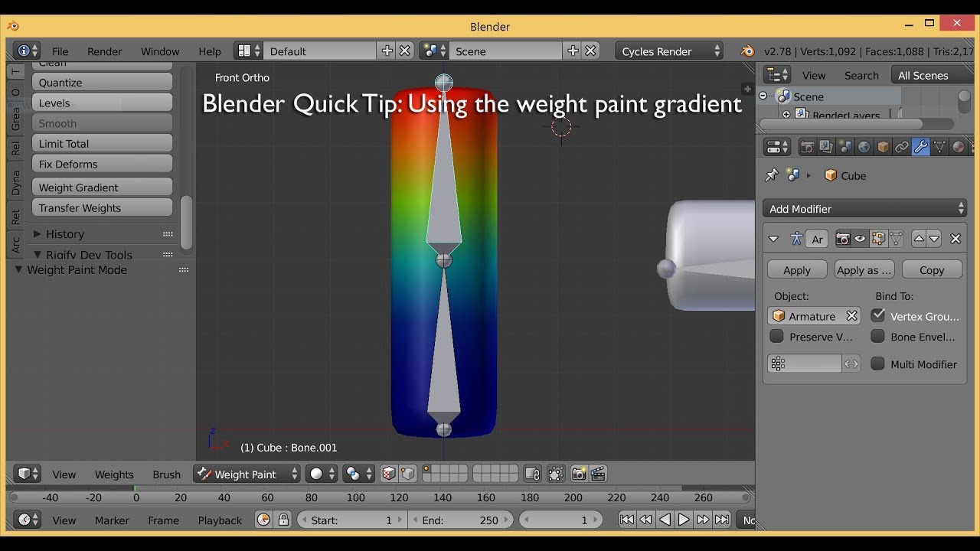Open pivot point dropdown in viewport header
Screen dimensions: 980x551
click(x=358, y=474)
